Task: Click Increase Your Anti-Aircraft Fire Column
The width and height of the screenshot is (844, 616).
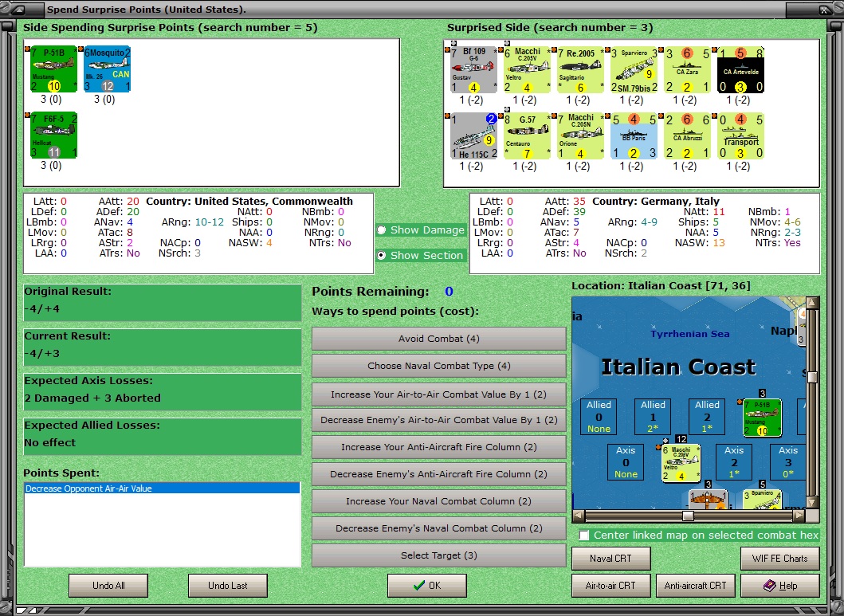Action: pos(438,447)
